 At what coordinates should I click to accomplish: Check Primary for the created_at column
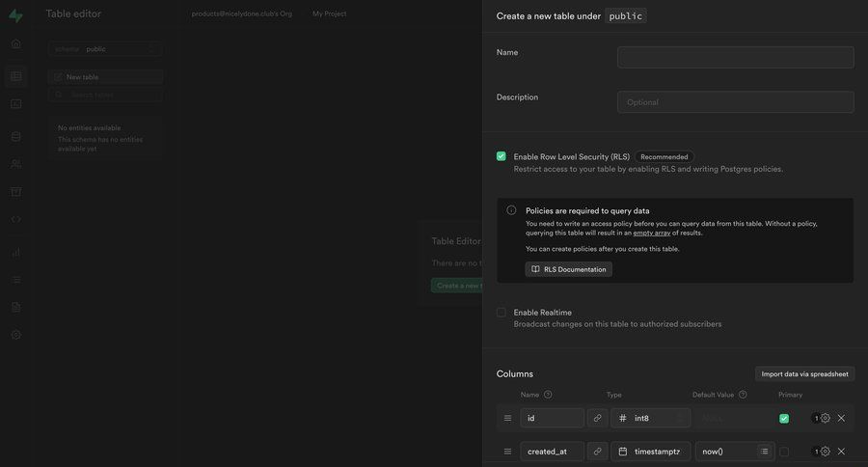(x=784, y=452)
